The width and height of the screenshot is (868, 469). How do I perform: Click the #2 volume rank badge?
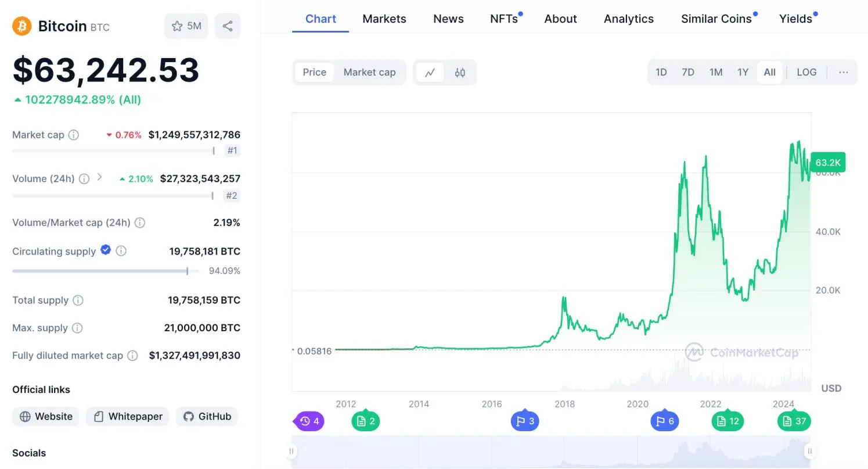pos(232,196)
